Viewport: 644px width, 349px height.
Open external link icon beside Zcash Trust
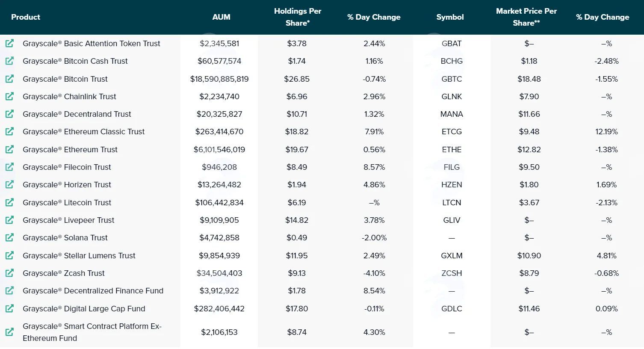[x=9, y=273]
